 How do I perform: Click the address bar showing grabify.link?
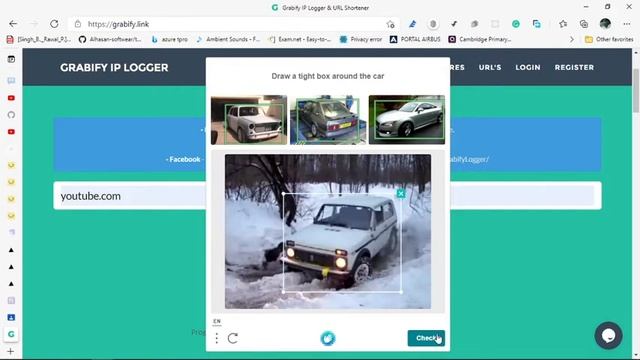233,24
